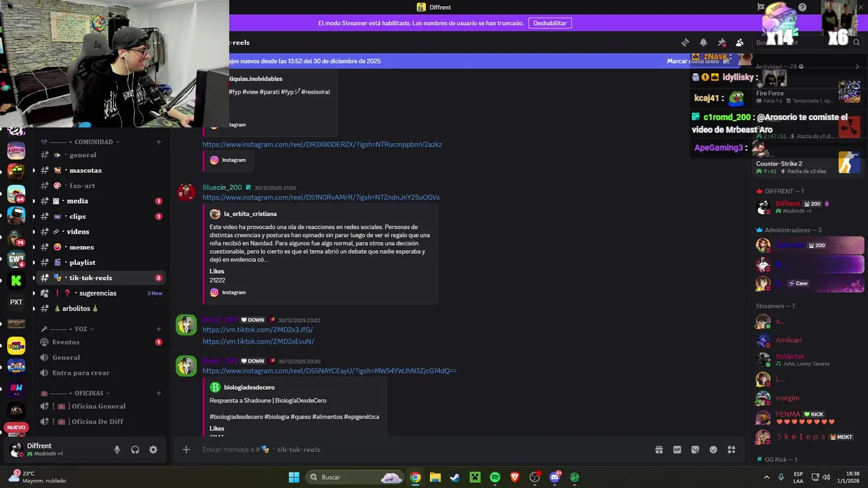Join Entra para crear voice channel

(100, 373)
